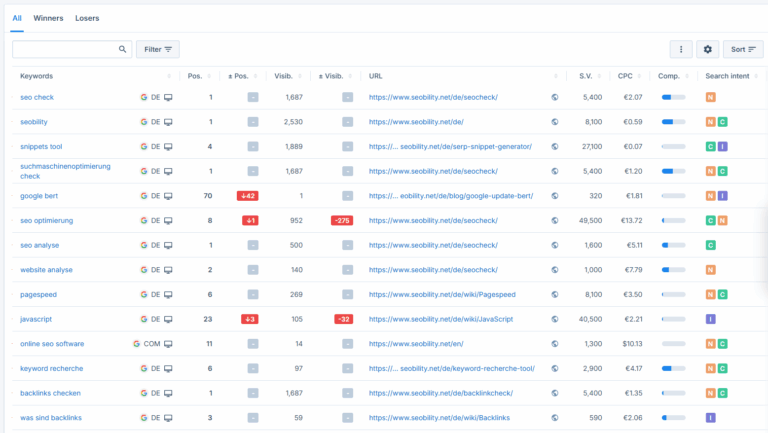Click the N intent badge for website analyse
This screenshot has height=433, width=768.
coord(711,270)
